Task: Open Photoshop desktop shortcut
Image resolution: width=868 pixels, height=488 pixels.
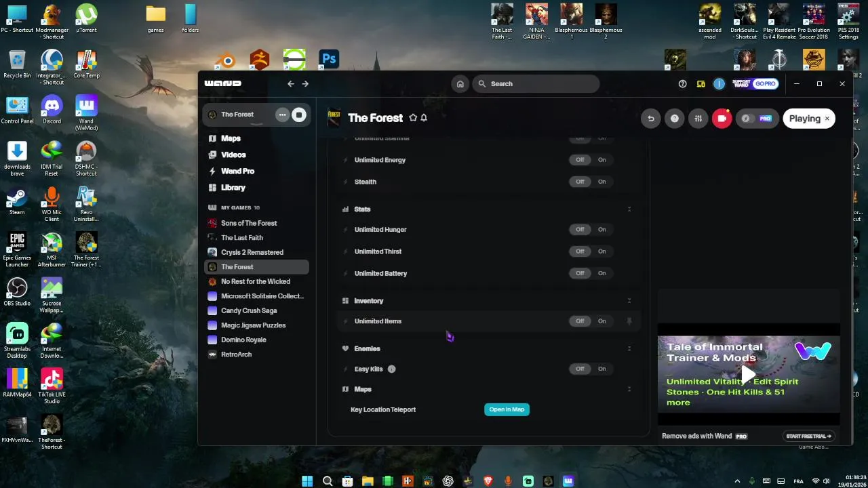Action: coord(329,59)
